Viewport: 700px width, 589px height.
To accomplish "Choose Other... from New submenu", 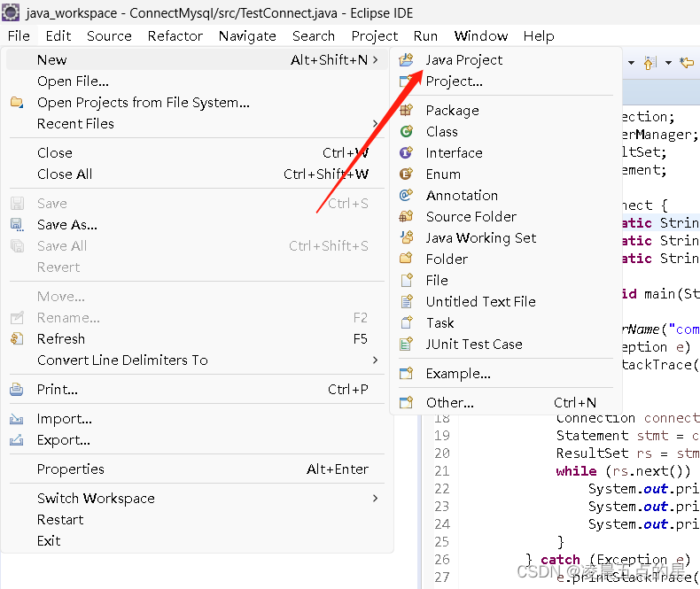I will (506, 402).
